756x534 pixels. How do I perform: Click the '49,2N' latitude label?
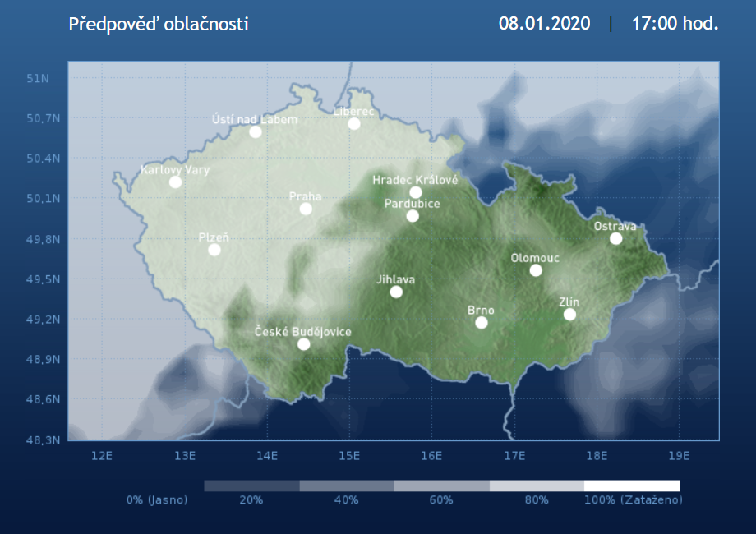44,319
